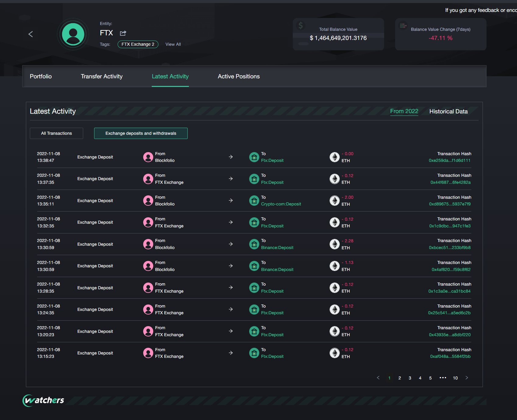The width and height of the screenshot is (517, 420).
Task: Click the FTX entity avatar
Action: tap(73, 34)
